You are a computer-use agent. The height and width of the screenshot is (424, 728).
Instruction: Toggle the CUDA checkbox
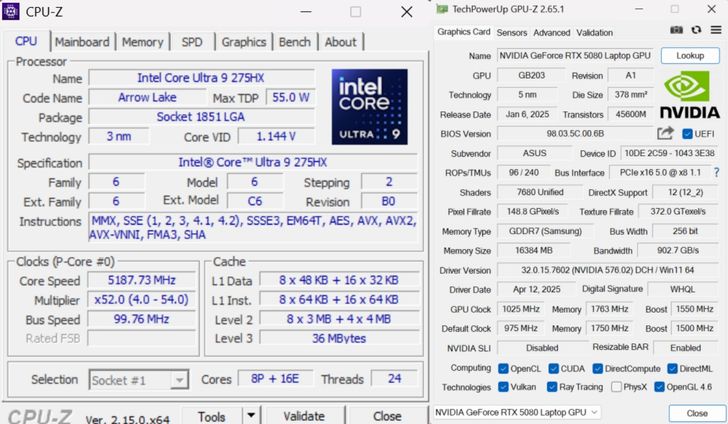click(x=553, y=369)
